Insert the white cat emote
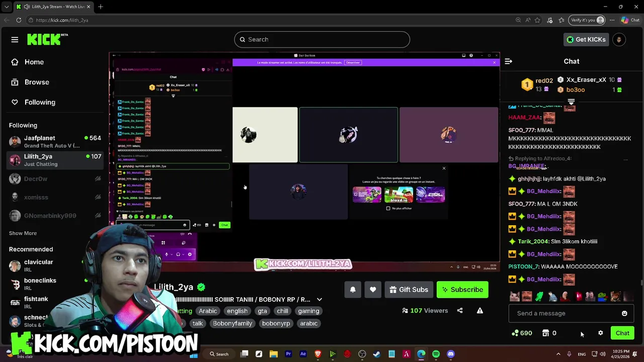644x362 pixels. (x=514, y=296)
